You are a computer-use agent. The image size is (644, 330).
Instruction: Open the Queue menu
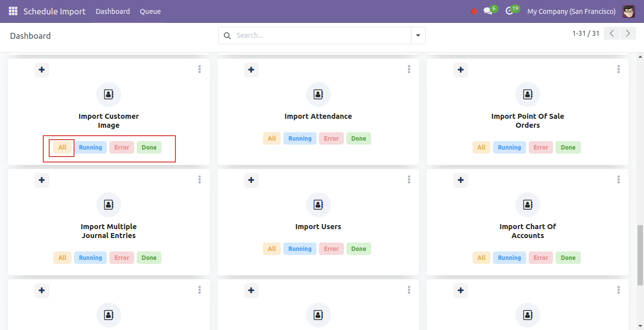(150, 11)
